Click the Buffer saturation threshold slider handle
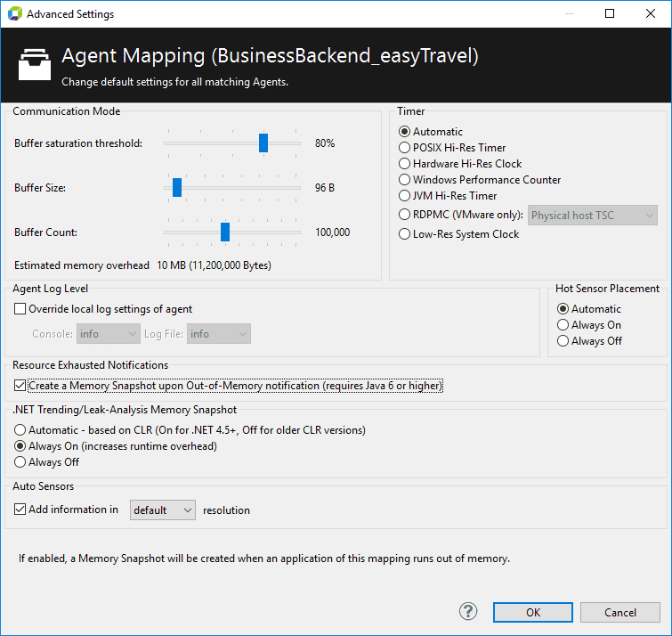The image size is (672, 636). (x=263, y=143)
